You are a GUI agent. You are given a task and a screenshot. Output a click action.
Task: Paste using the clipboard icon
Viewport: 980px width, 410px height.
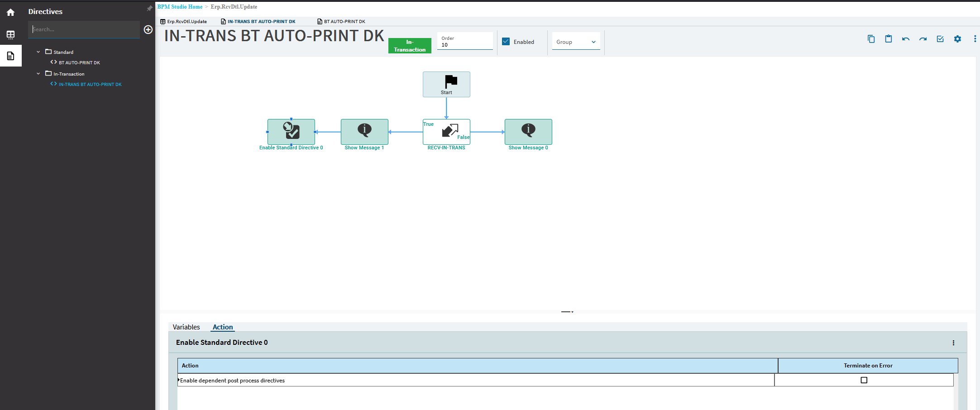888,39
